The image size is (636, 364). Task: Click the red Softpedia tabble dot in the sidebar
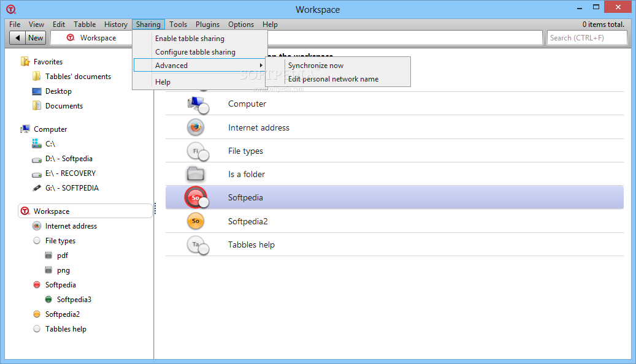coord(37,284)
